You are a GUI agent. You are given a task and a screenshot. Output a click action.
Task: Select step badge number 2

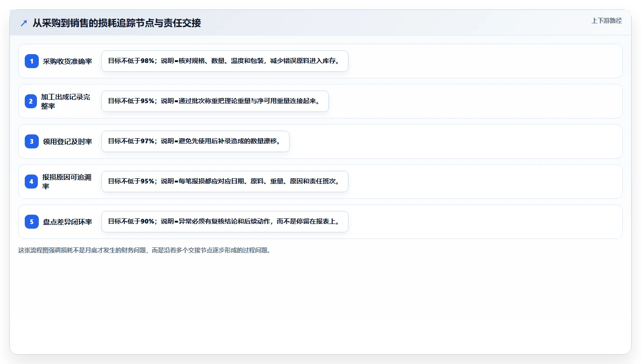click(32, 101)
